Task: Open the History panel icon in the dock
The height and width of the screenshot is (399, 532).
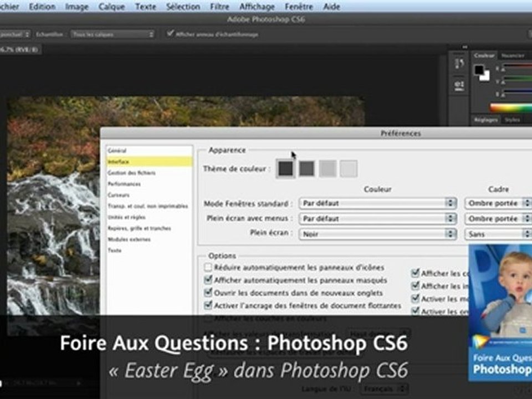Action: pyautogui.click(x=459, y=63)
